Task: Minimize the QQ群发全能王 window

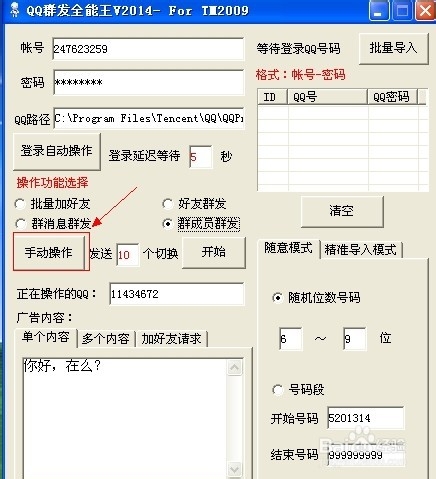Action: coord(379,11)
